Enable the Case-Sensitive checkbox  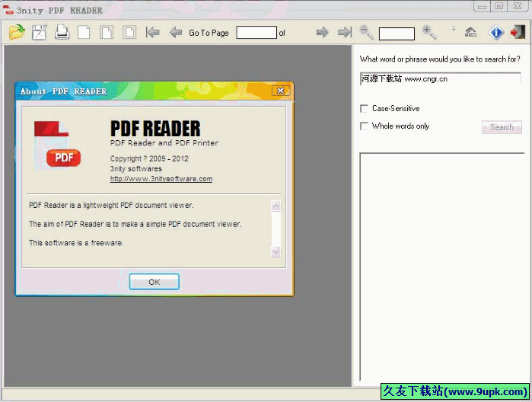364,109
